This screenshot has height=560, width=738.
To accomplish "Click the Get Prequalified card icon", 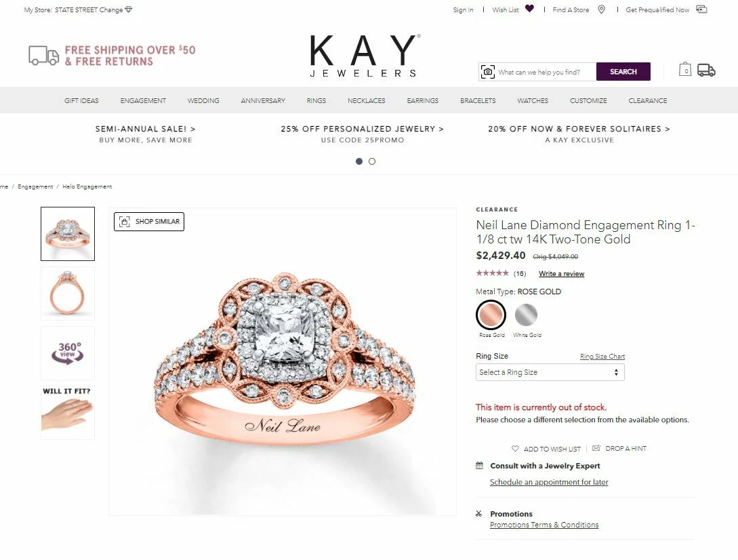I will point(702,9).
